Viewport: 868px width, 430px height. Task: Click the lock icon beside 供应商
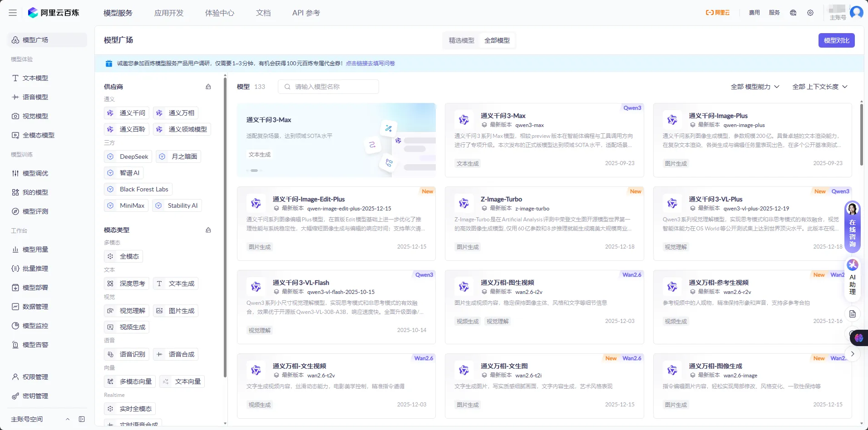(x=208, y=87)
